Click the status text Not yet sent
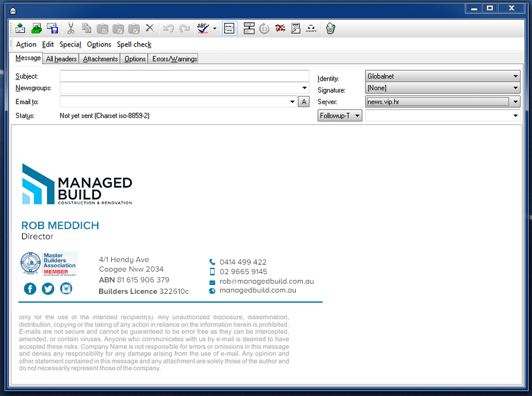The image size is (532, 396). point(105,115)
